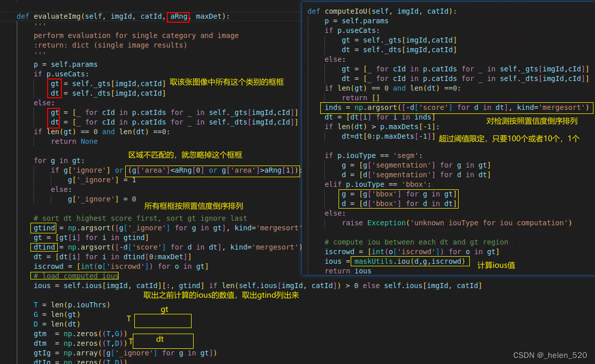Click 'dt = [dt[i] for i in inds]'

pyautogui.click(x=380, y=117)
